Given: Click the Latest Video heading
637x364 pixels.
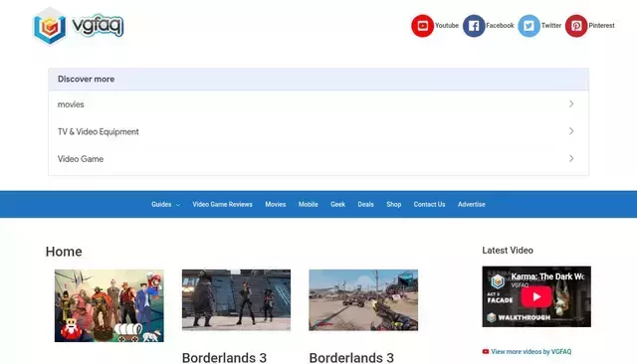Looking at the screenshot, I should coord(508,251).
